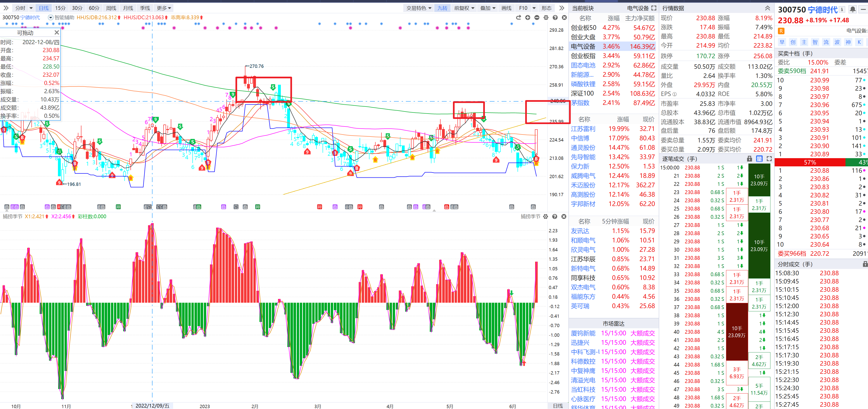Open the 叠加 overlay dropdown
Screen dimensions: 868x409
[487, 8]
